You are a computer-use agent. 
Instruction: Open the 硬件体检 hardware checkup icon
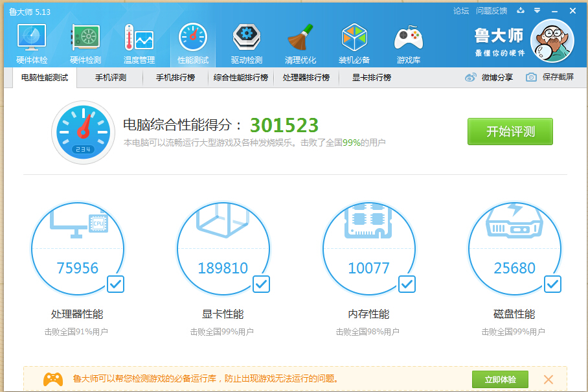[x=32, y=37]
